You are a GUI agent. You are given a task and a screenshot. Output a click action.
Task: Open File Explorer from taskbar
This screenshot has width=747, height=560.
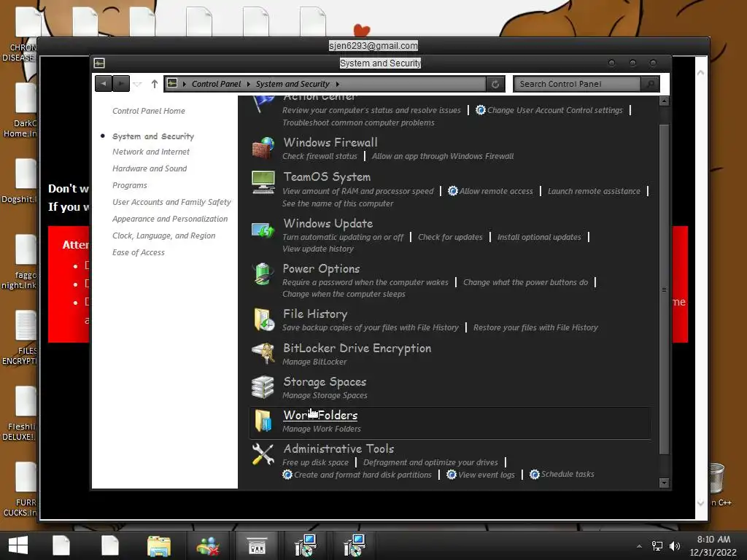click(x=159, y=546)
